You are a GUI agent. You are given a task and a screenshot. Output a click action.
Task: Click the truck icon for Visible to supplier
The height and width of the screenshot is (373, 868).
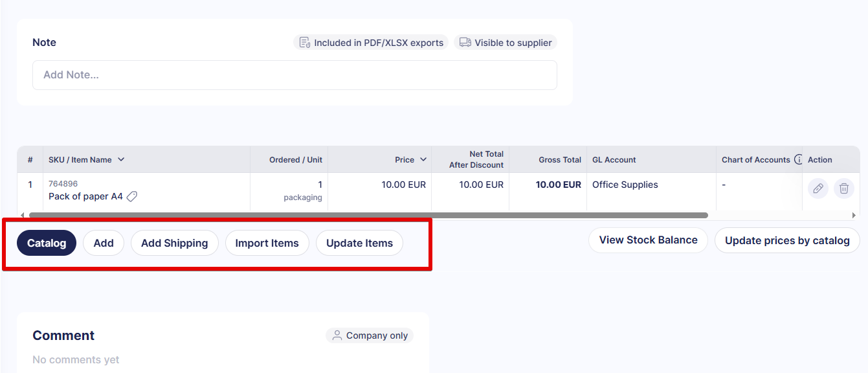(465, 43)
